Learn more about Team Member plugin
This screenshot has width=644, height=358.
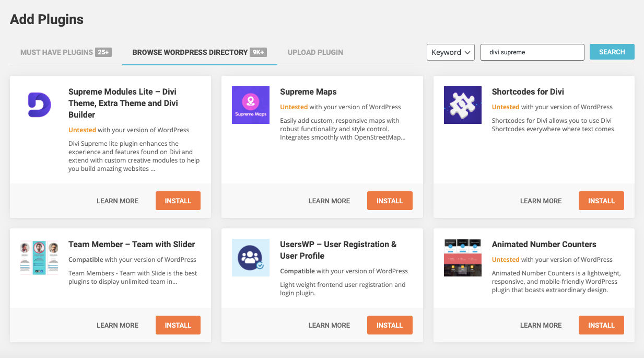117,325
